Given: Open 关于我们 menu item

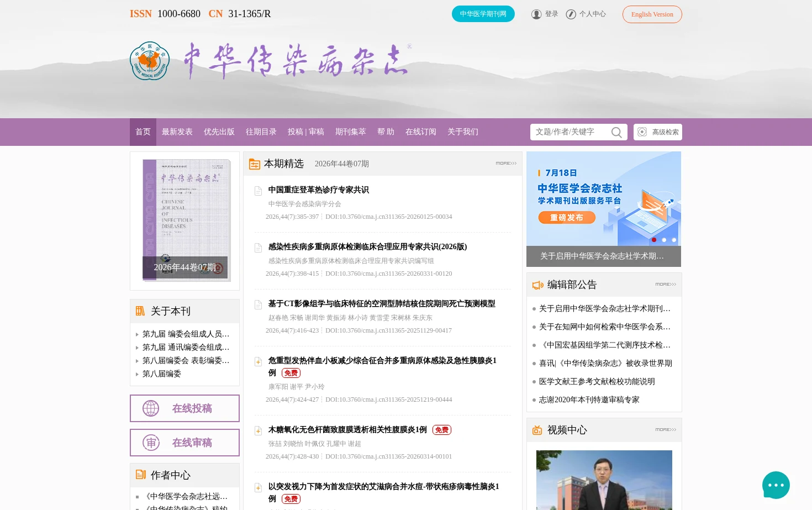Looking at the screenshot, I should [x=463, y=132].
